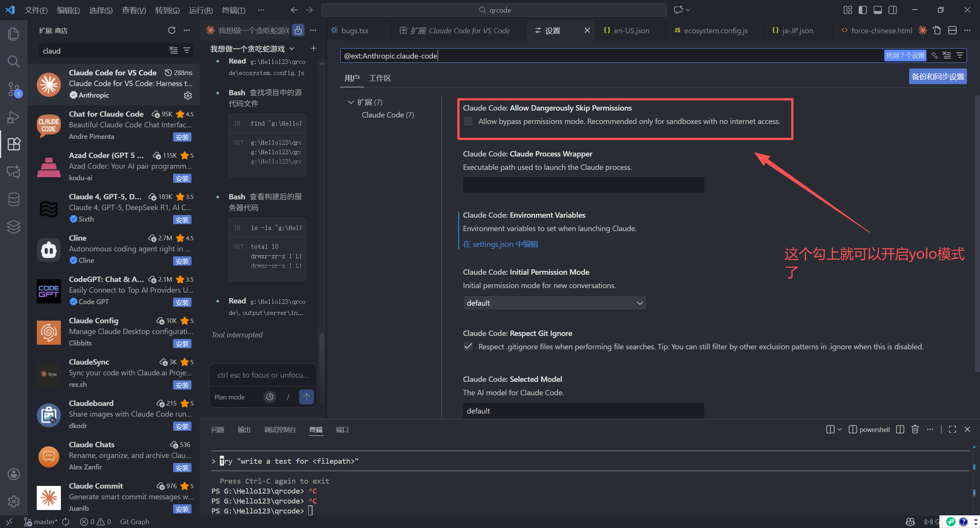Open the 终端(T) menu
The width and height of the screenshot is (980, 528).
(234, 10)
